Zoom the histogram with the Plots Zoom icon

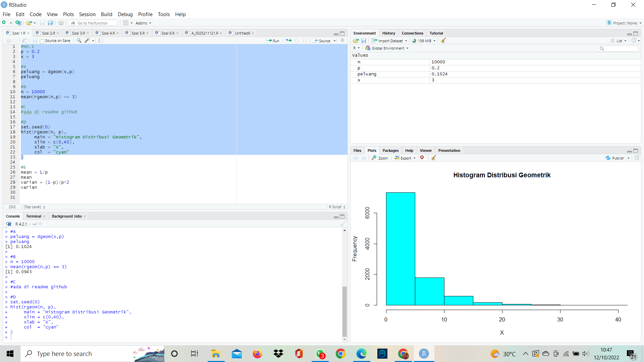click(x=380, y=158)
